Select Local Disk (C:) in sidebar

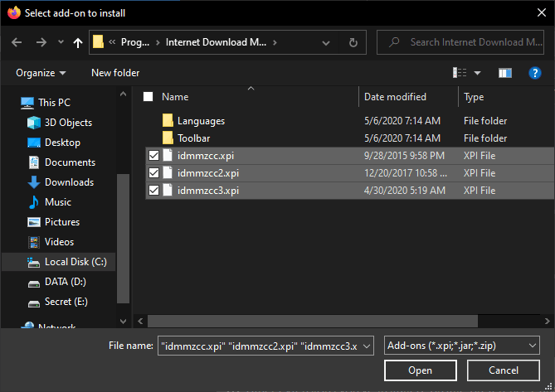[59, 262]
